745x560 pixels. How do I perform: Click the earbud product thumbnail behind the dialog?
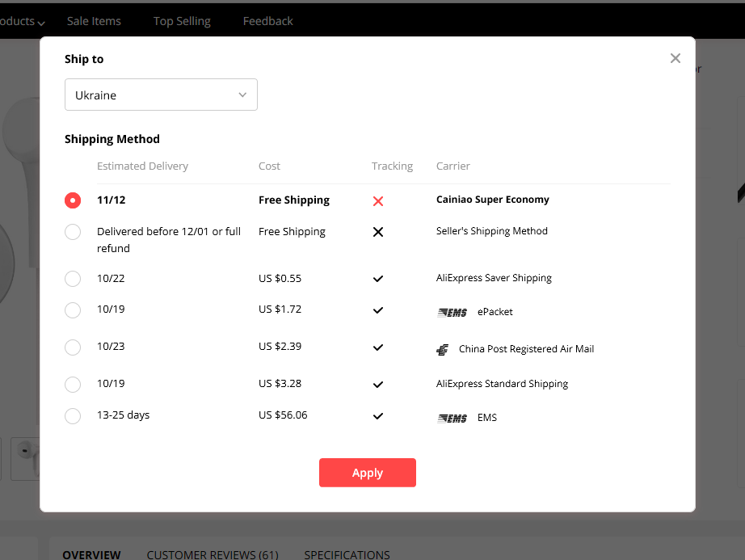pos(26,458)
